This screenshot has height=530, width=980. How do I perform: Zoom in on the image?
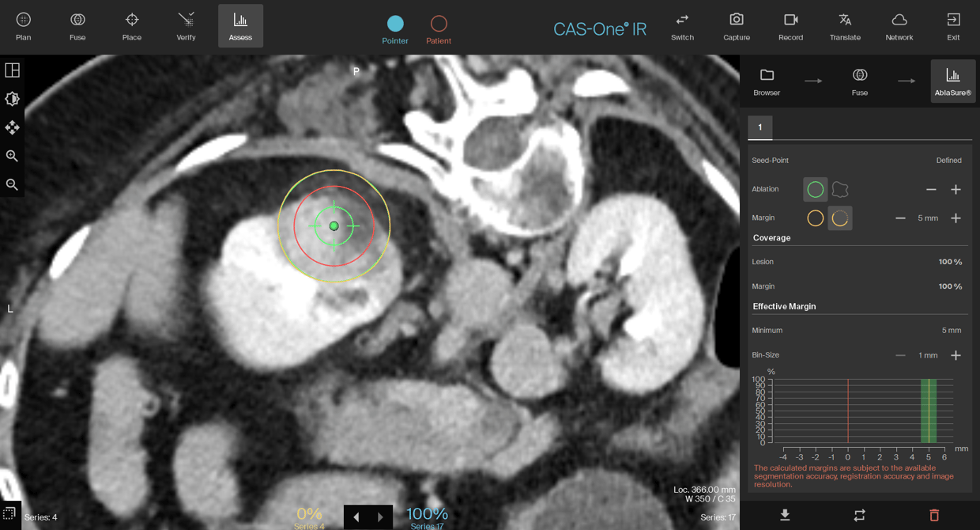pos(12,156)
